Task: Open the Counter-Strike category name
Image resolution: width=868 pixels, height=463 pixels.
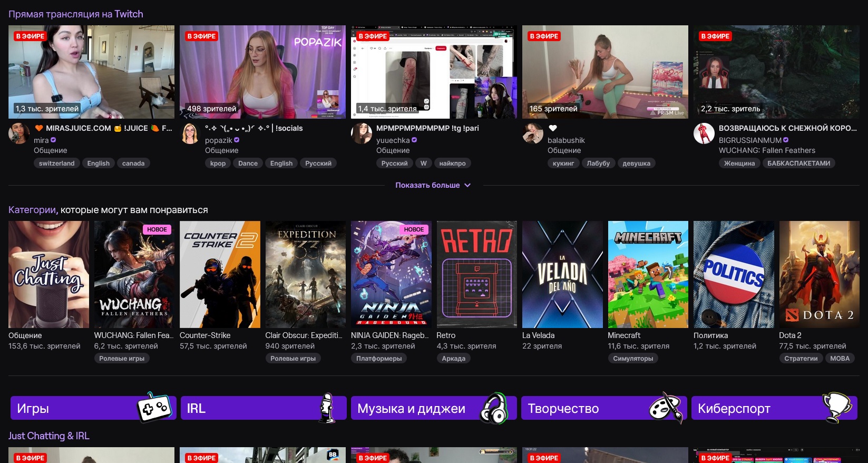Action: click(x=205, y=335)
